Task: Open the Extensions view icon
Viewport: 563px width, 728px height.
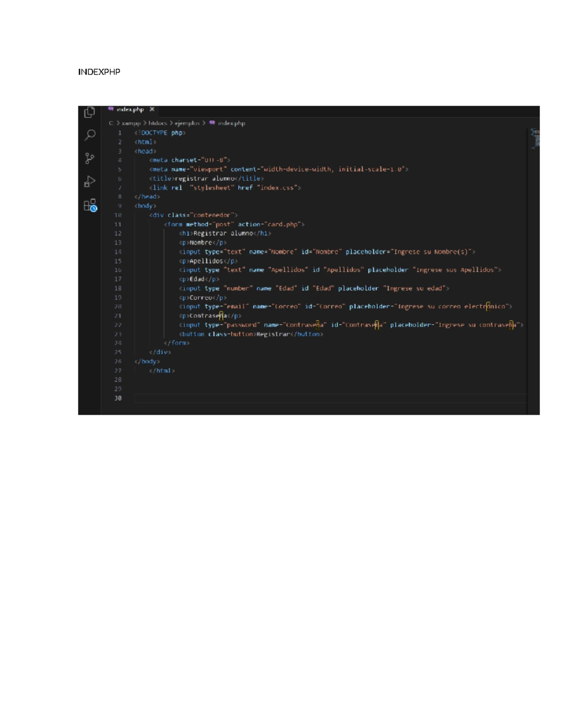Action: point(90,205)
